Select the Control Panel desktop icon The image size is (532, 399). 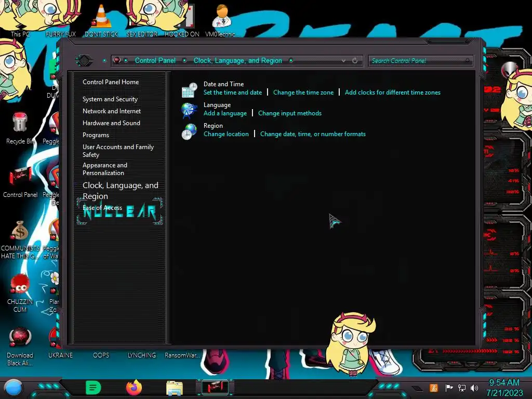(x=20, y=182)
